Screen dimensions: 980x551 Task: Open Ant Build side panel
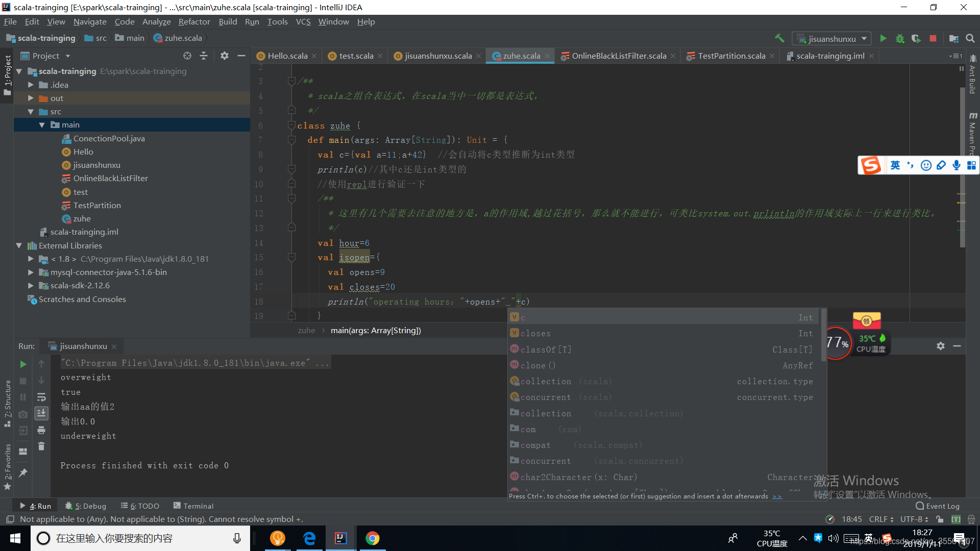click(973, 74)
